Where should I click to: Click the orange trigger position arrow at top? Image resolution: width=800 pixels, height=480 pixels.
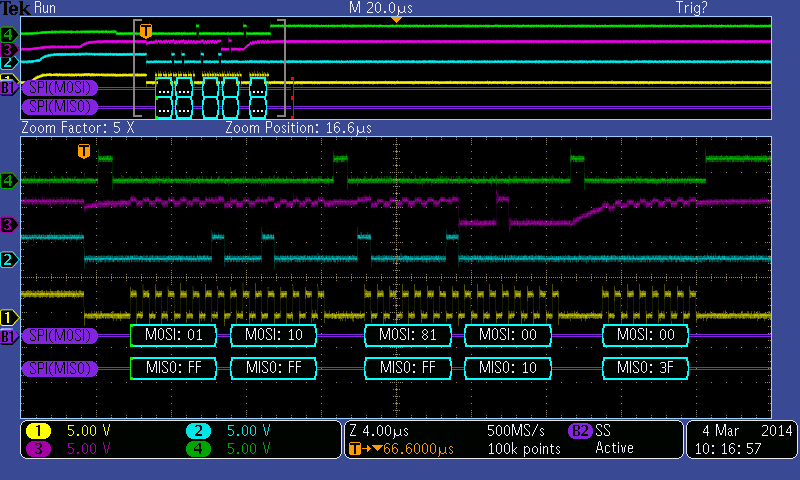(x=396, y=20)
